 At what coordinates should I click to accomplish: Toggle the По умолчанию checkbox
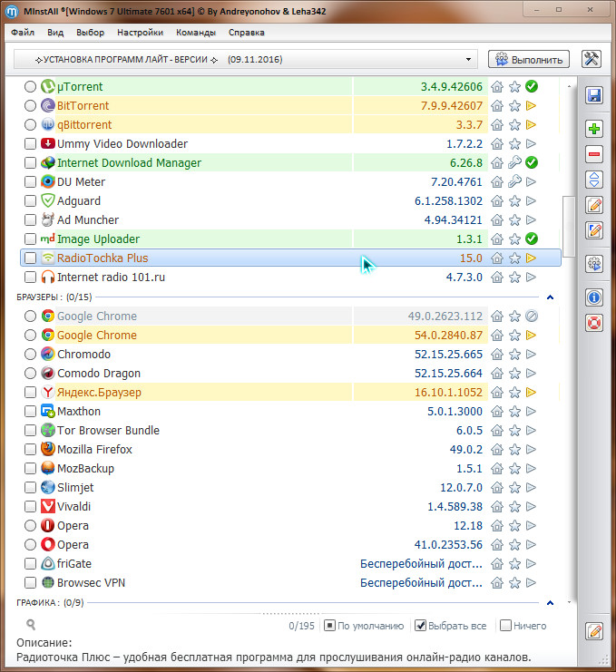coord(329,626)
